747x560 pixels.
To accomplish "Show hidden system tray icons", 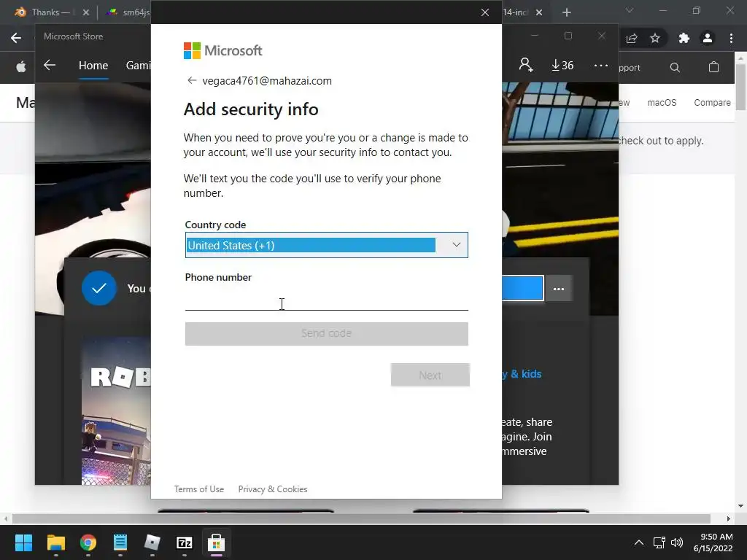I will point(639,542).
